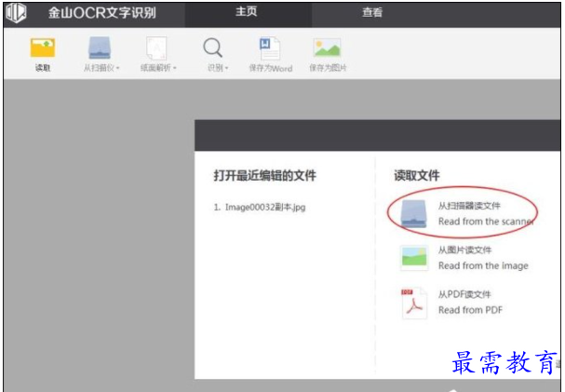565x392 pixels.
Task: Choose Read from PDF text
Action: (470, 310)
